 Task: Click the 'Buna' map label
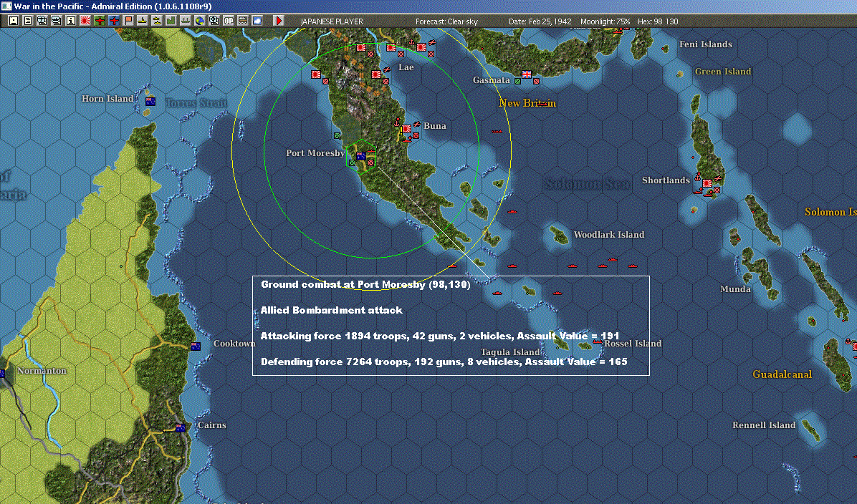[435, 125]
